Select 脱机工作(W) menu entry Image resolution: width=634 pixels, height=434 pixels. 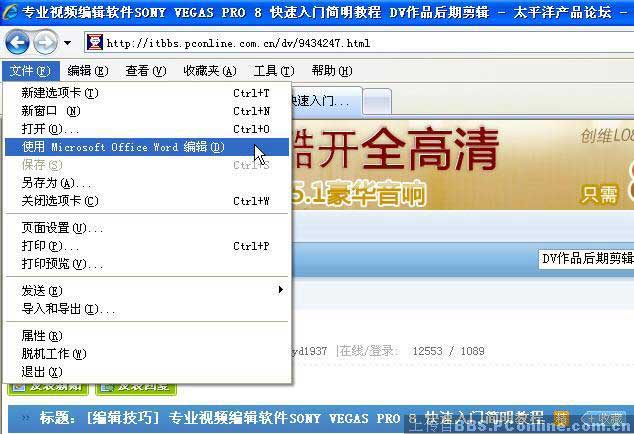(147, 354)
